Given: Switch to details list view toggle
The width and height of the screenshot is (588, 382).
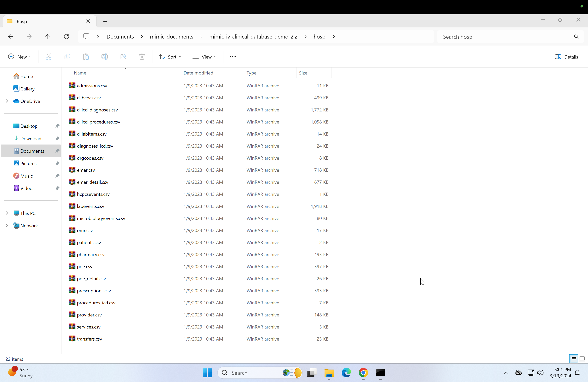Looking at the screenshot, I should [x=574, y=359].
